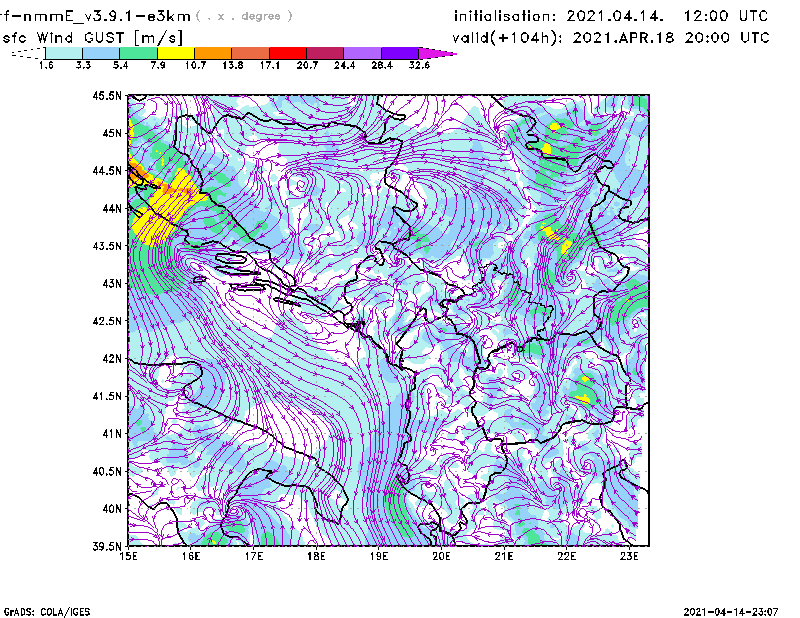
Task: Select the yellow legend swatch after 7.9
Action: pyautogui.click(x=176, y=53)
